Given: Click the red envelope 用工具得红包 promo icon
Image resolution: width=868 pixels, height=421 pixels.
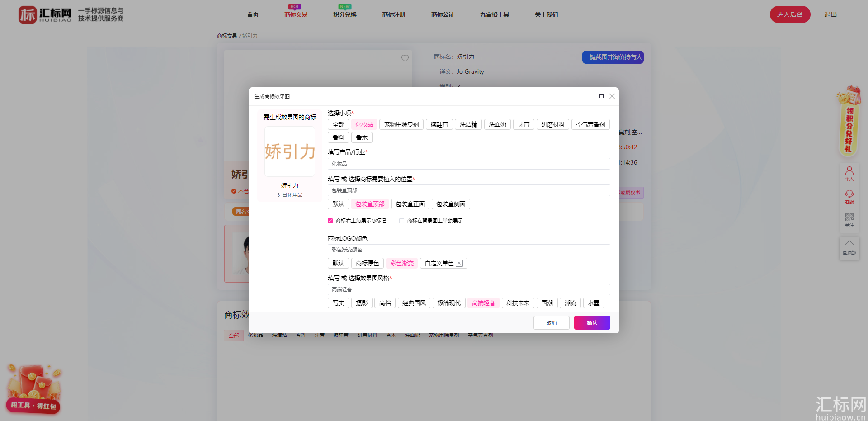Looking at the screenshot, I should 34,389.
